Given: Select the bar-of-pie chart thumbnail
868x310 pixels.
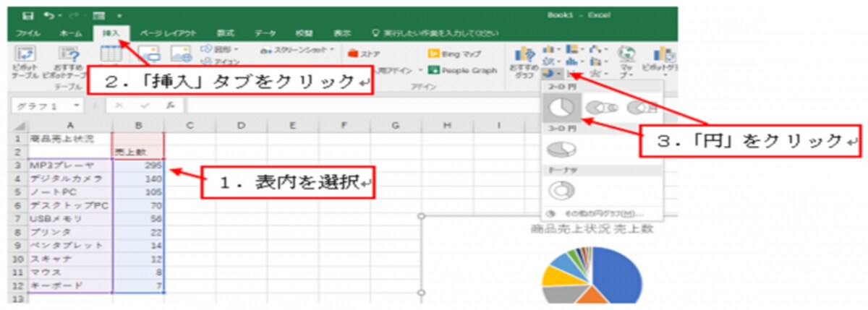Looking at the screenshot, I should pyautogui.click(x=641, y=108).
